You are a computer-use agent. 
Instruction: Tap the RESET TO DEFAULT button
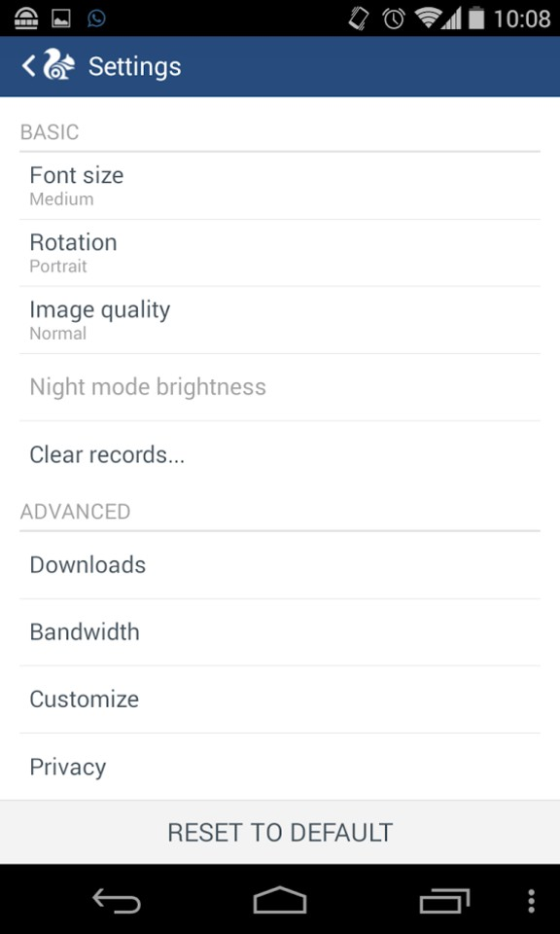pos(280,833)
